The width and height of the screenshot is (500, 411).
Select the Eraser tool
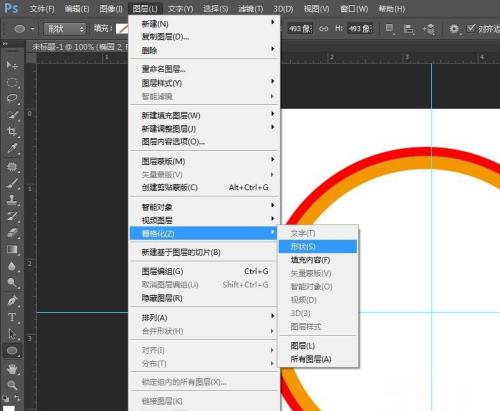click(12, 232)
